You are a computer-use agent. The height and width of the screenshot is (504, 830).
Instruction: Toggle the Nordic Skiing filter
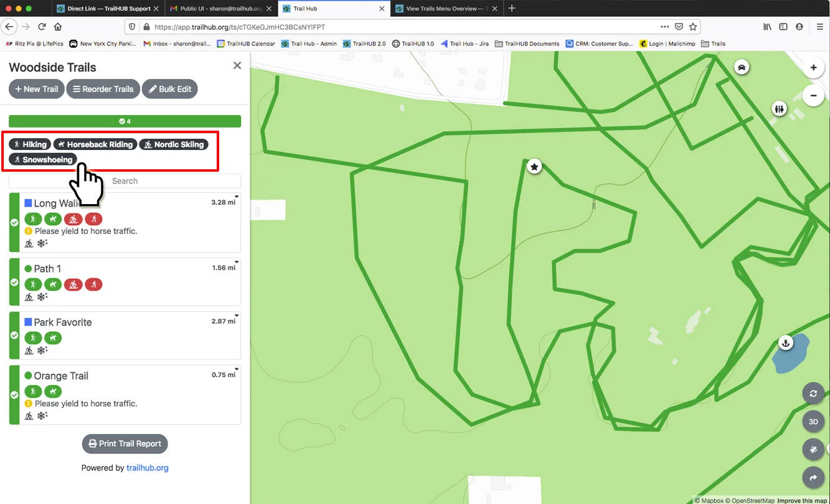(x=174, y=144)
